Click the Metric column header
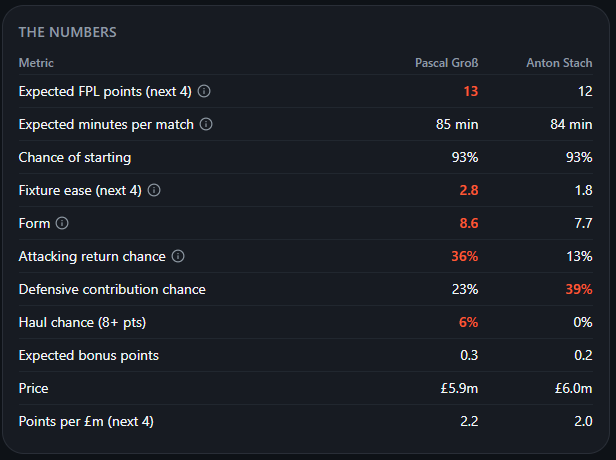The height and width of the screenshot is (460, 616). (x=36, y=63)
